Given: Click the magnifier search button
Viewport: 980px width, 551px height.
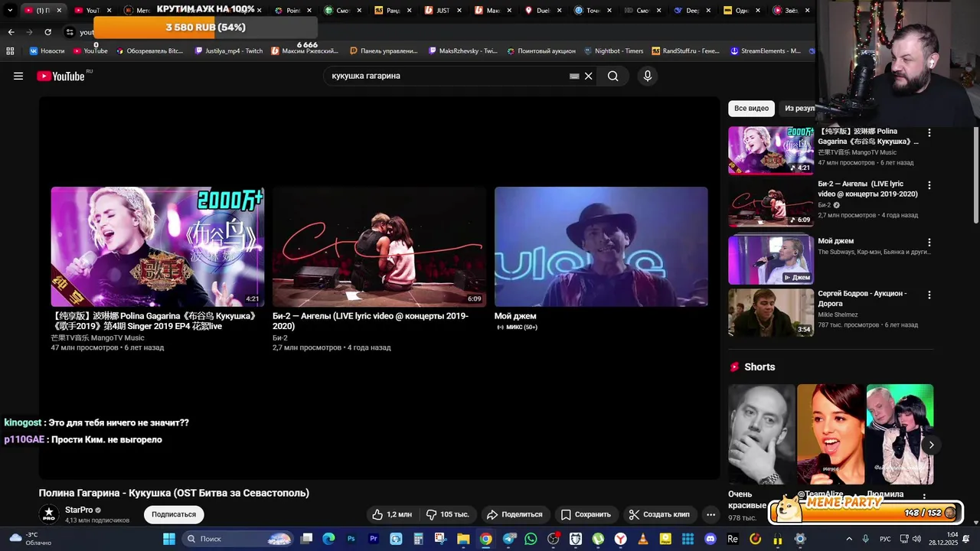Looking at the screenshot, I should point(612,76).
